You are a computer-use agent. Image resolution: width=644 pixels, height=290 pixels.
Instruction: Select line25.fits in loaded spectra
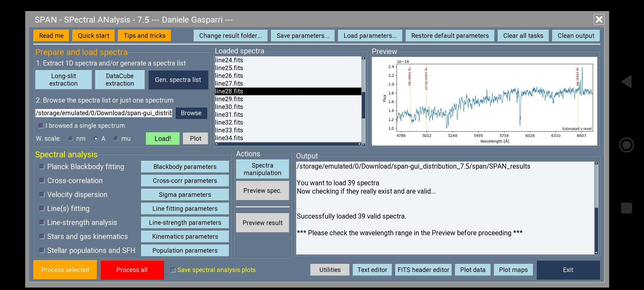pos(288,68)
